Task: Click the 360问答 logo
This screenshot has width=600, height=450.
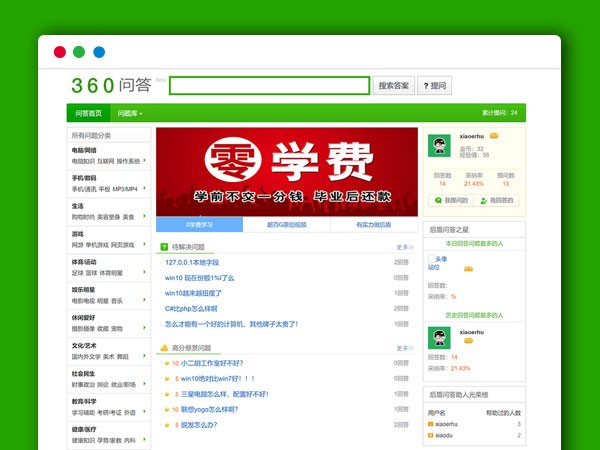Action: tap(111, 85)
